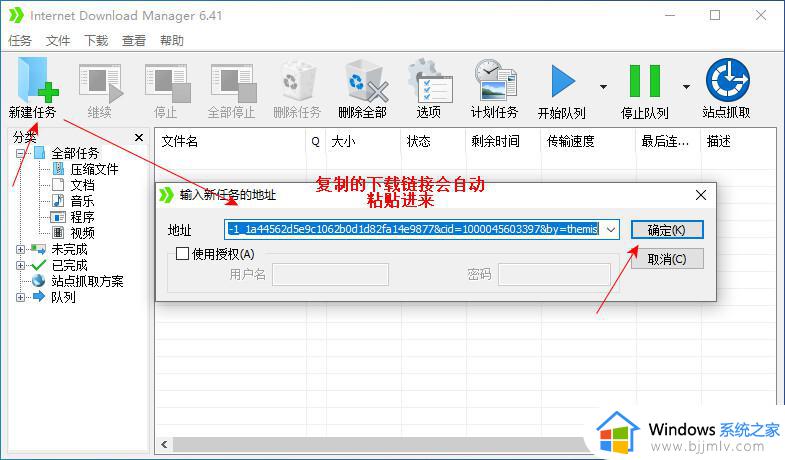Enable the 使用授权(A) checkbox
The image size is (785, 460).
[x=182, y=254]
